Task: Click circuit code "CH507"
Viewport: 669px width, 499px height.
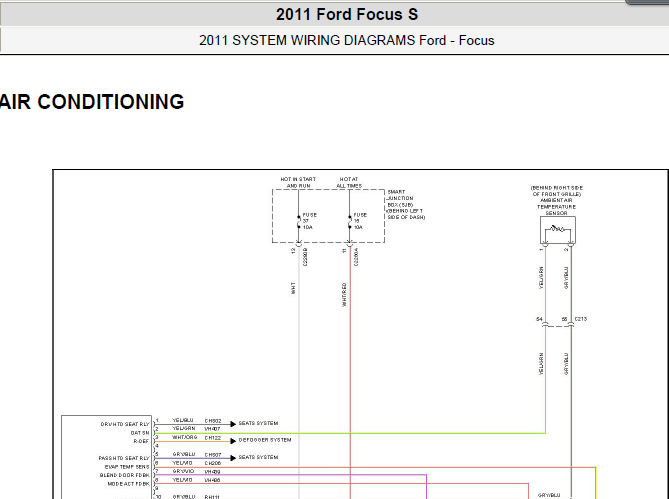Action: click(x=213, y=455)
